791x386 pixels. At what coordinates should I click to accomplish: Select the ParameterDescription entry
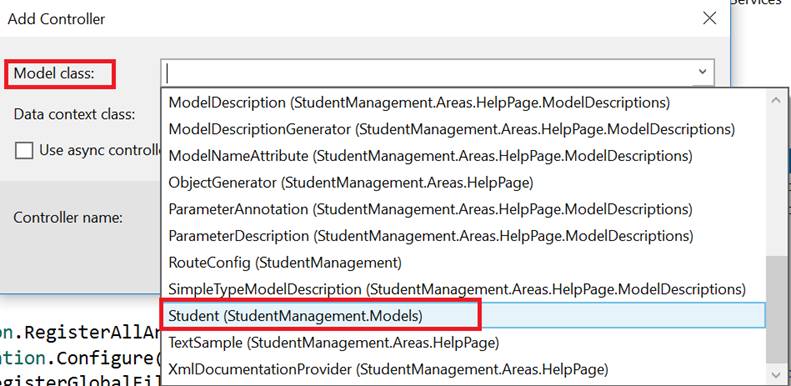point(463,236)
